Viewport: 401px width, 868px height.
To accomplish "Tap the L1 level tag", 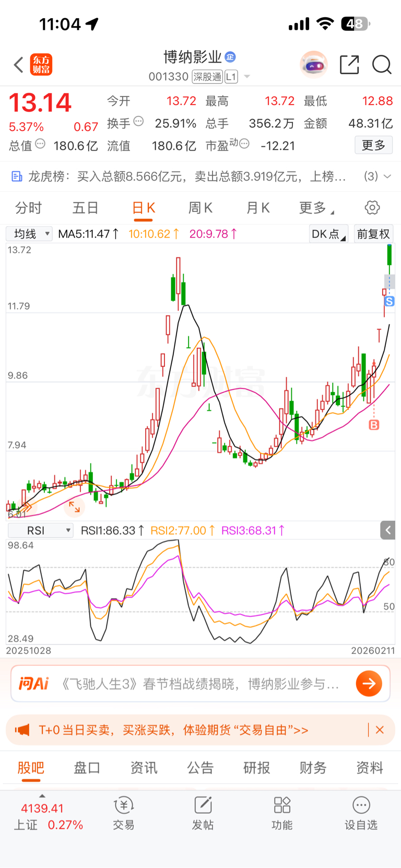I will (x=231, y=77).
